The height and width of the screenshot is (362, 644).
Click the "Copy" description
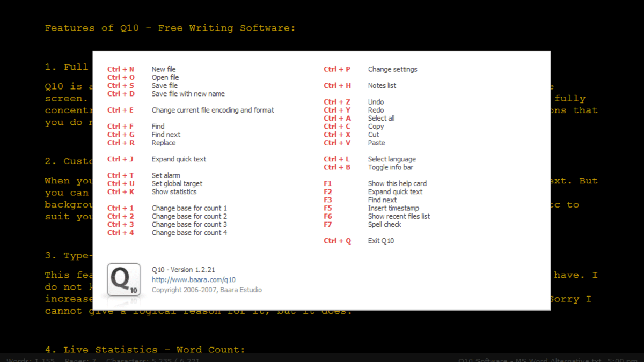(x=376, y=127)
